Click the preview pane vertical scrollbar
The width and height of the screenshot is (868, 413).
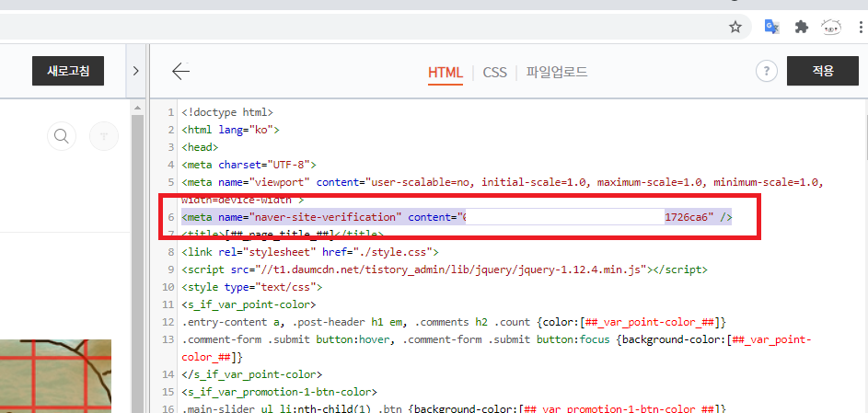(x=138, y=262)
